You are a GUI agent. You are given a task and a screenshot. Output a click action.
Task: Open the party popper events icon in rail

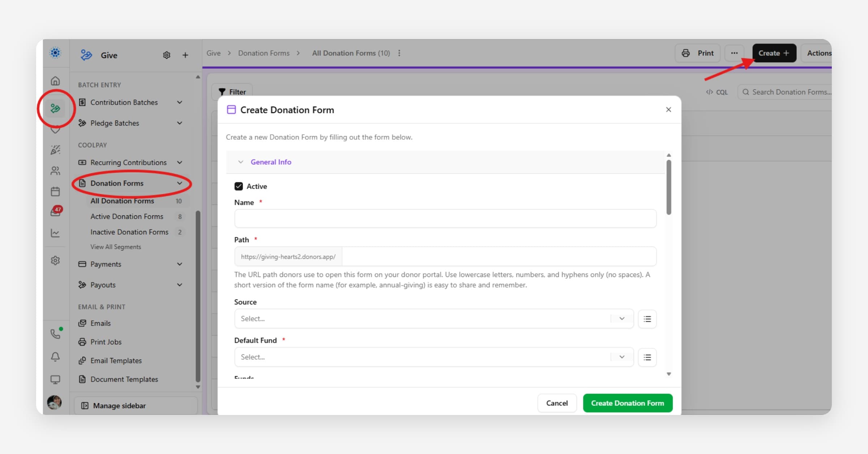coord(55,150)
